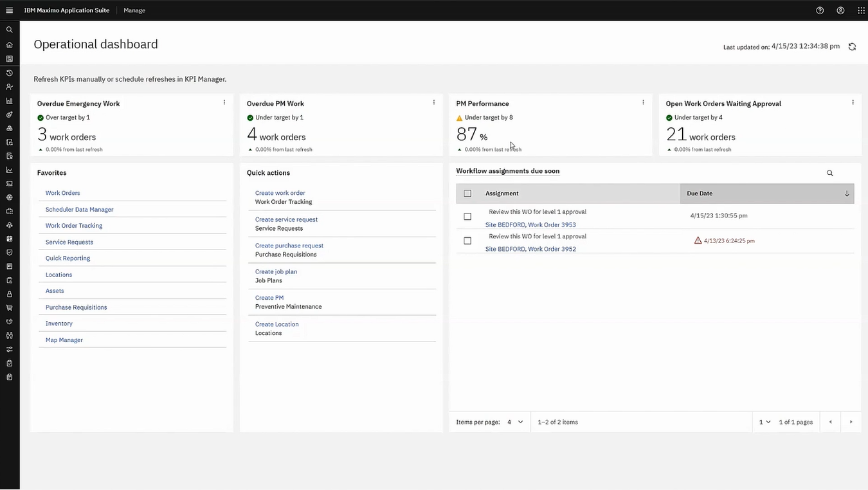Go to home via sidebar house icon
This screenshot has width=868, height=490.
click(x=9, y=45)
